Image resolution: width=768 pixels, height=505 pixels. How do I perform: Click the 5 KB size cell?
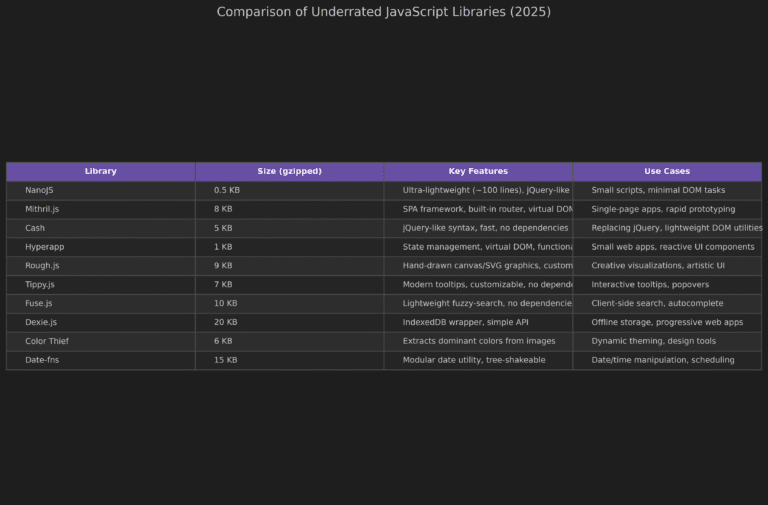click(289, 228)
